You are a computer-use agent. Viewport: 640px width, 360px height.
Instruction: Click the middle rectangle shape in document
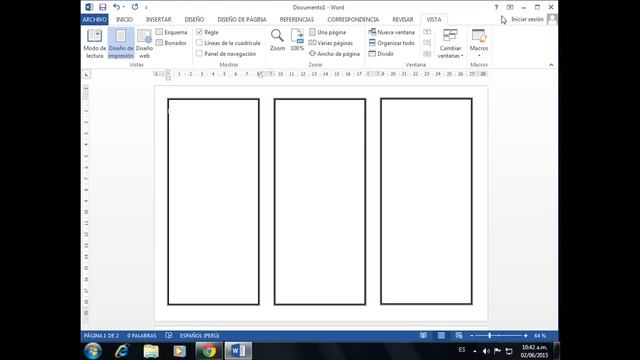tap(320, 201)
